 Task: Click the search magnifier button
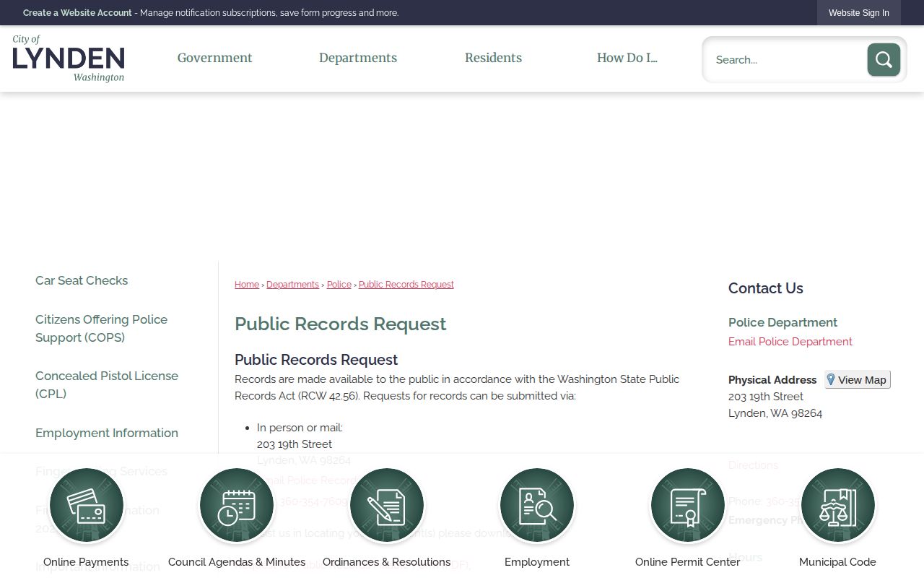[x=884, y=59]
